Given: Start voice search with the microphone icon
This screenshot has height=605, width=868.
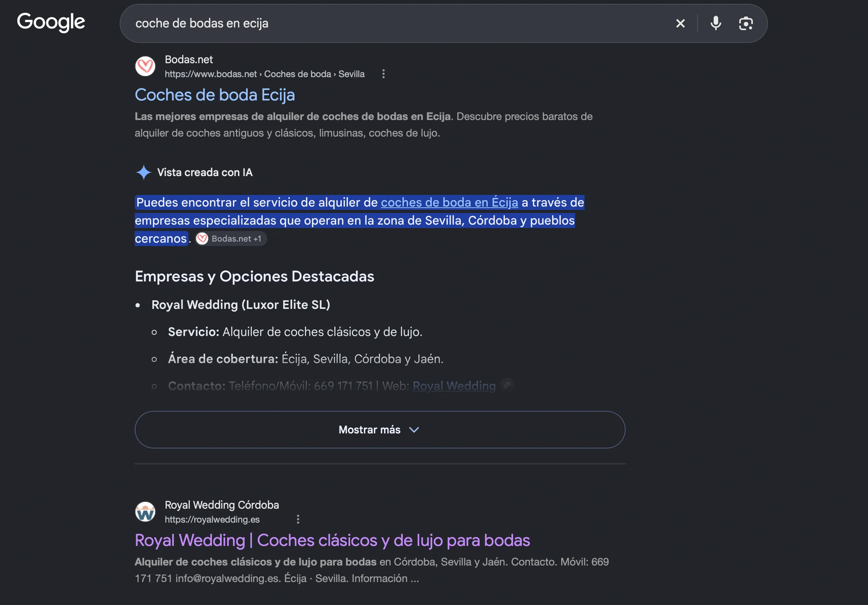Looking at the screenshot, I should tap(716, 23).
